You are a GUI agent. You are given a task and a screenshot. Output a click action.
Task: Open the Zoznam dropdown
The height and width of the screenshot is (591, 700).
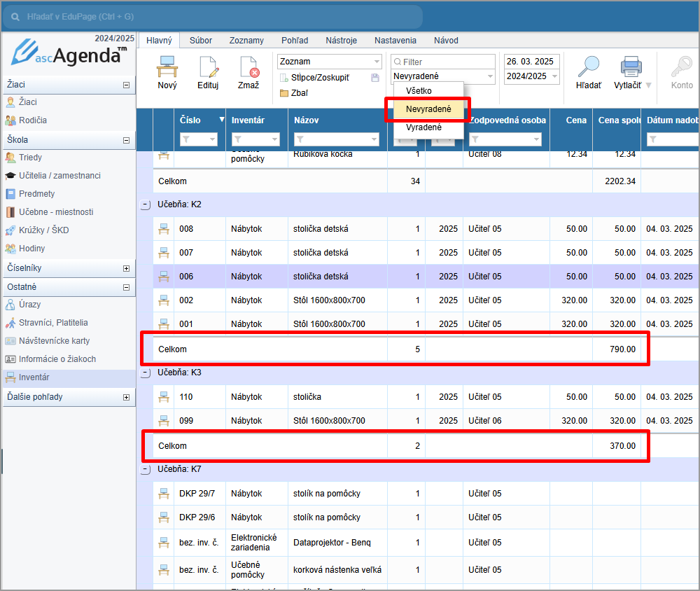[x=330, y=62]
